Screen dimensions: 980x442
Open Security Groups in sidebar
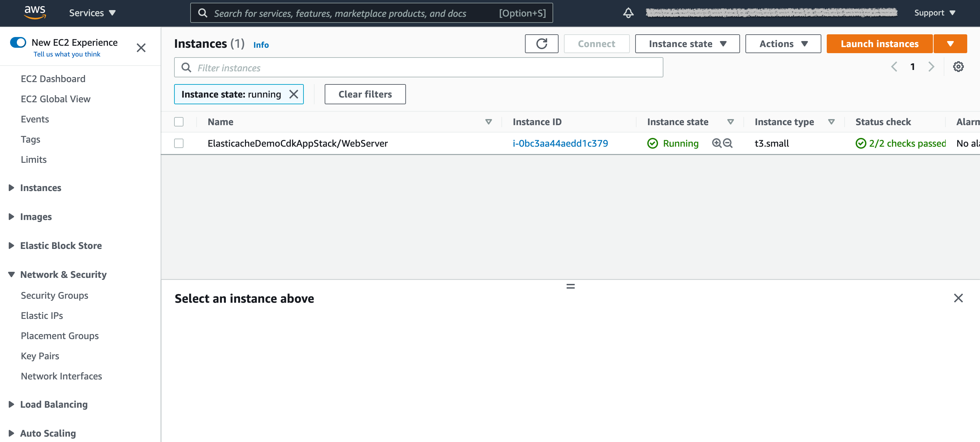tap(54, 295)
